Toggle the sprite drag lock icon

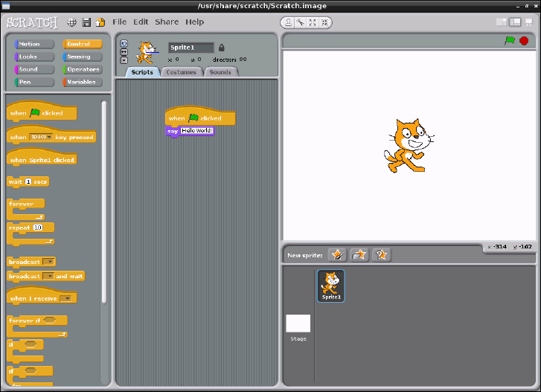pos(222,48)
